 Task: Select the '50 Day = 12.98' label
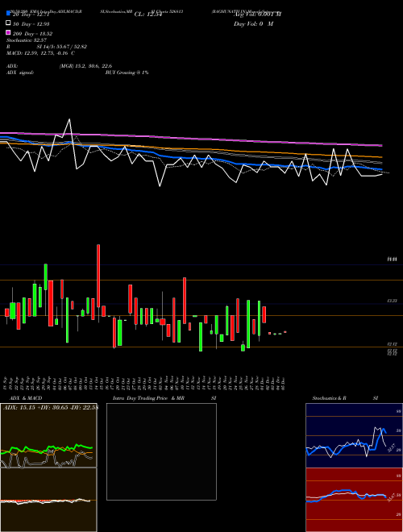tap(31, 23)
